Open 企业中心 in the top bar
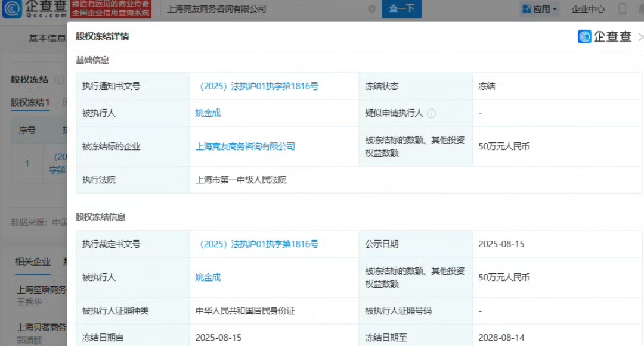The height and width of the screenshot is (346, 644). coord(588,8)
